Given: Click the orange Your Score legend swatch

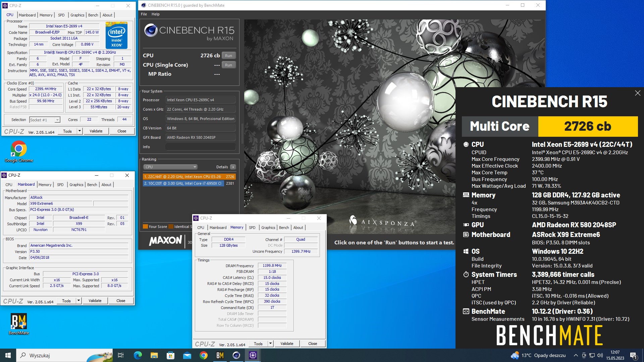Looking at the screenshot, I should tap(145, 227).
